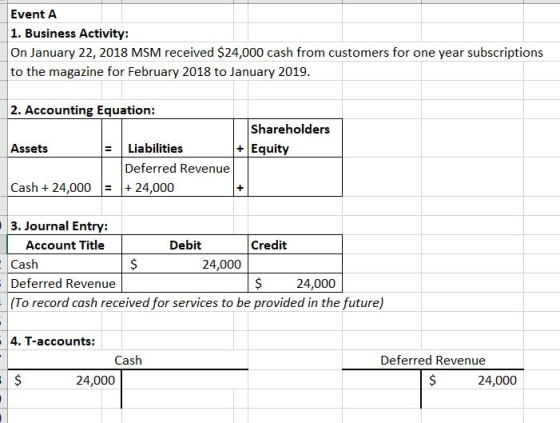Click the empty Debit cell in Deferred Revenue row
The image size is (560, 423).
coord(185,284)
